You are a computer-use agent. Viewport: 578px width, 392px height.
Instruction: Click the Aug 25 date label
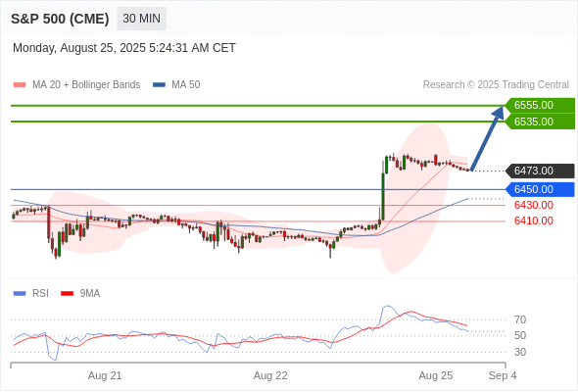[x=436, y=375]
